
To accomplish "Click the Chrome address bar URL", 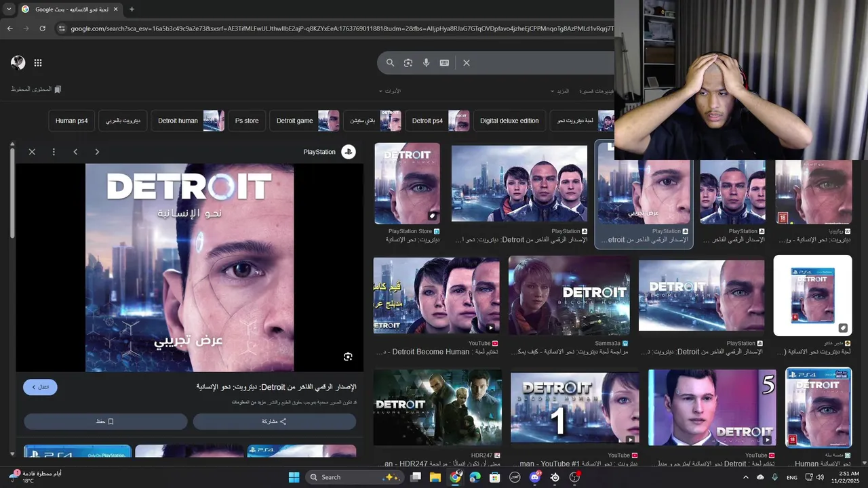I will (x=342, y=28).
